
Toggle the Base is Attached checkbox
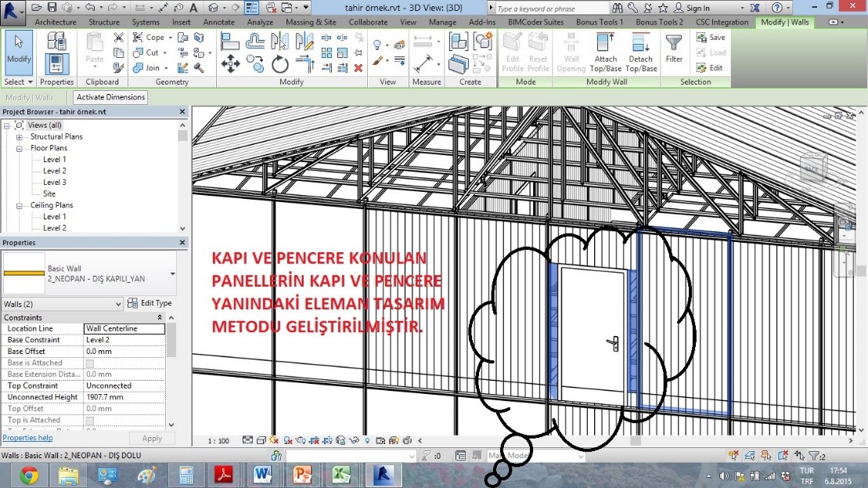89,363
